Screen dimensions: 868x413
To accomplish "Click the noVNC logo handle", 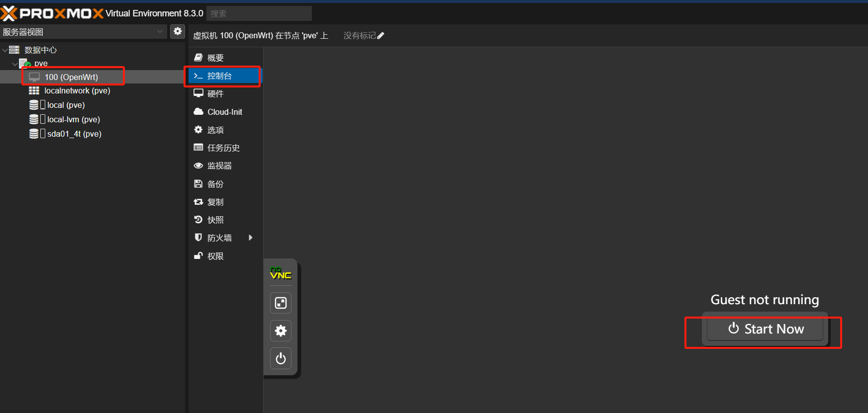I will (x=281, y=274).
